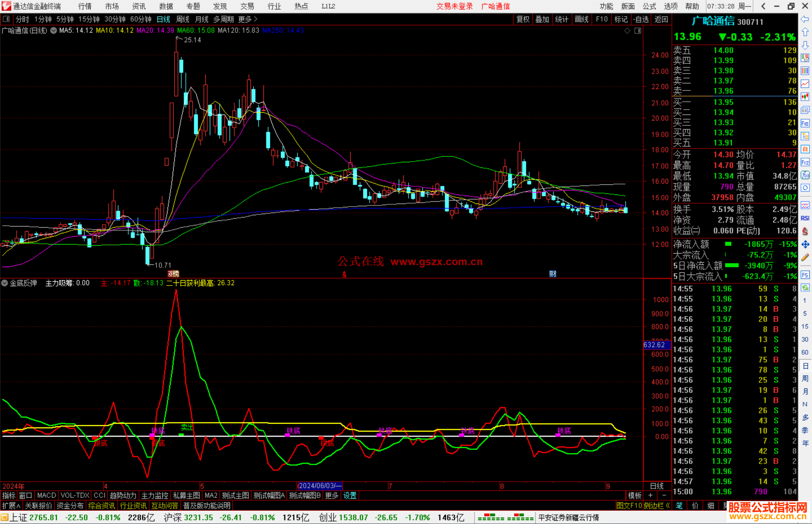
Task: Toggle the layout square at toolbar left
Action: pyautogui.click(x=6, y=19)
